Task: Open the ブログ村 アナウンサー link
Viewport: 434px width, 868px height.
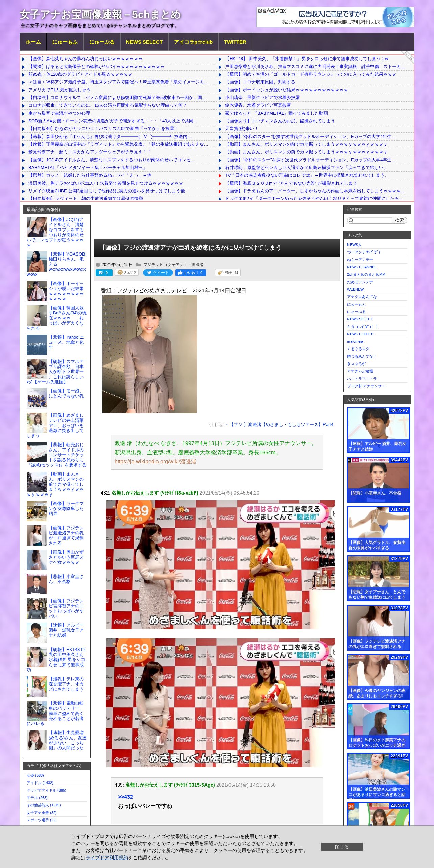Action: (x=366, y=386)
